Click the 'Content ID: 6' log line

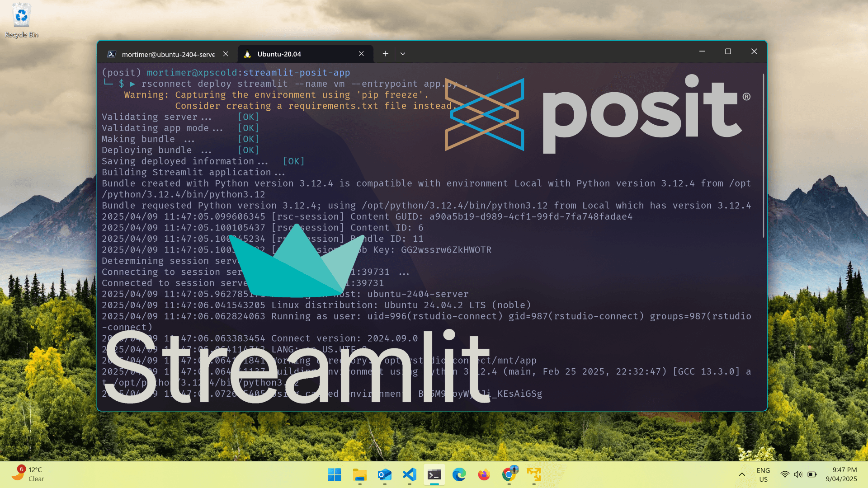pos(262,228)
